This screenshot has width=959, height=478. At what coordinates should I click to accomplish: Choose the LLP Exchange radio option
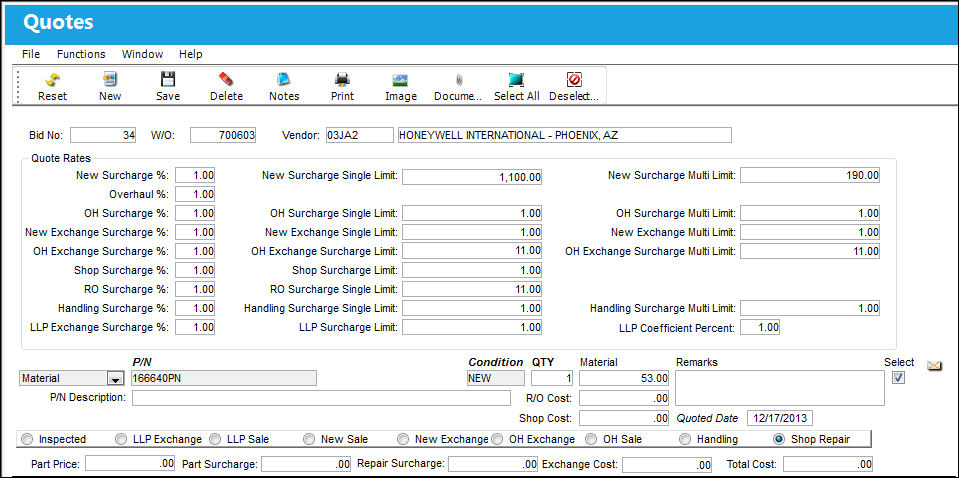coord(121,439)
